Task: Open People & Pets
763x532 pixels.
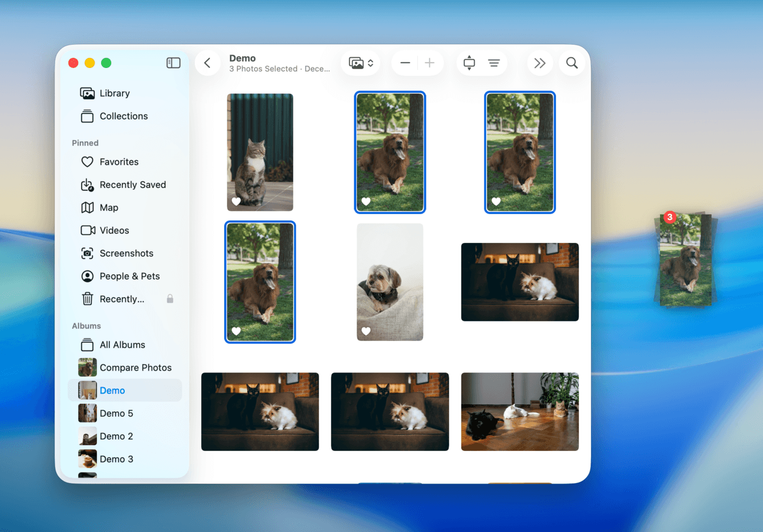Action: pyautogui.click(x=125, y=276)
